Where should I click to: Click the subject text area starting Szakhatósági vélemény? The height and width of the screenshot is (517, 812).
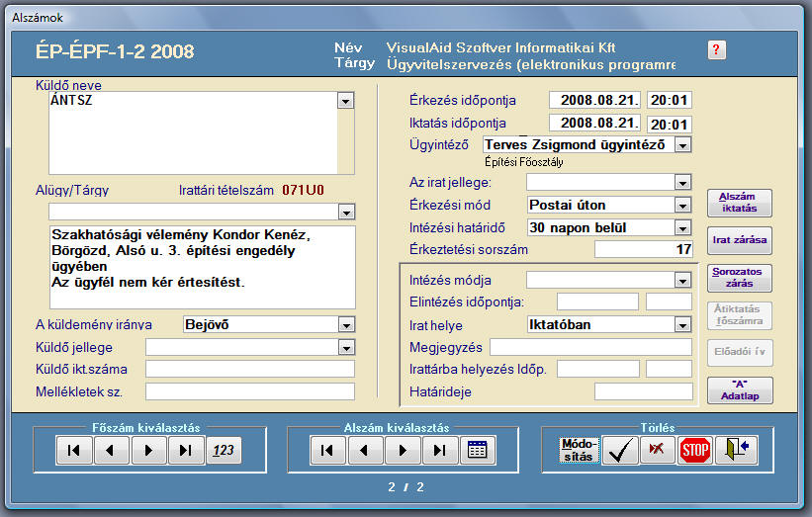click(203, 267)
